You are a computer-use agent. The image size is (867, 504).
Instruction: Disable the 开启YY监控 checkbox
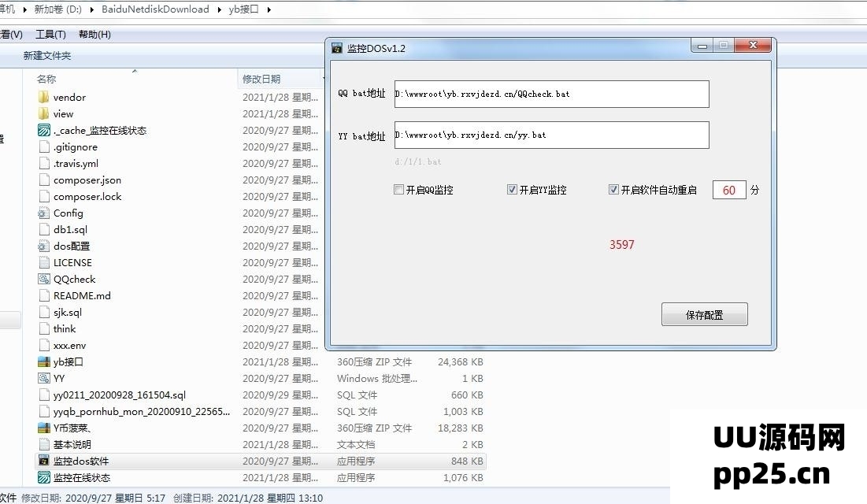coord(513,190)
